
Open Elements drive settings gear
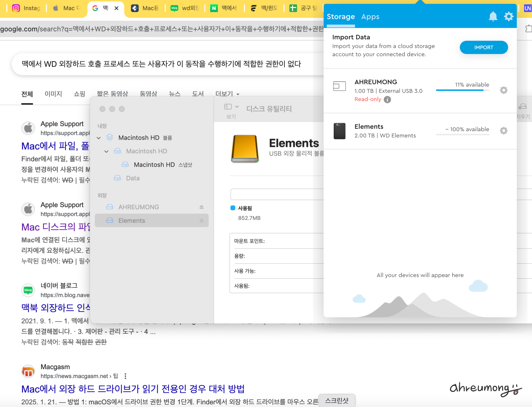pos(504,131)
